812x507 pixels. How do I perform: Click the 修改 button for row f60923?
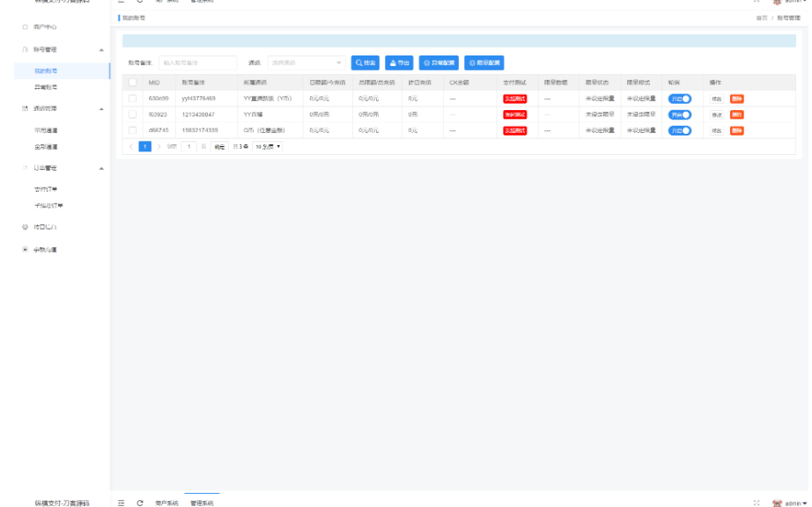point(716,114)
